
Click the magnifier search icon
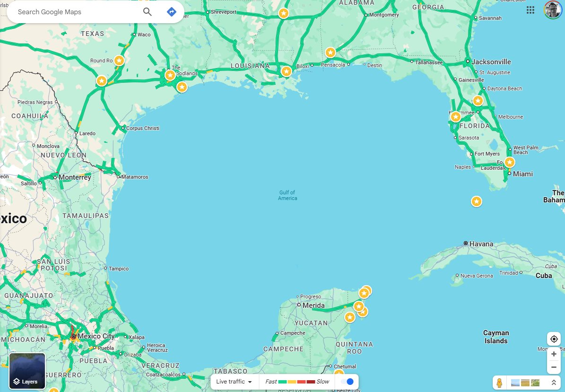pos(147,12)
